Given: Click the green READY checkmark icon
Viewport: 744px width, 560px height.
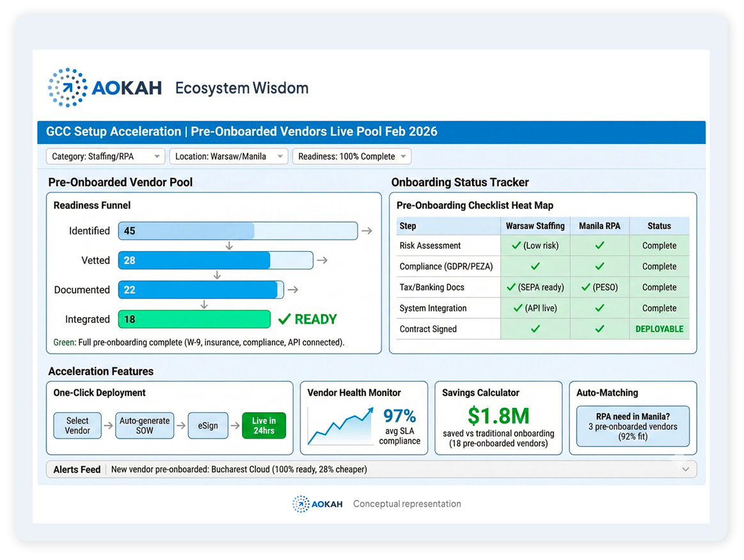Looking at the screenshot, I should 284,319.
